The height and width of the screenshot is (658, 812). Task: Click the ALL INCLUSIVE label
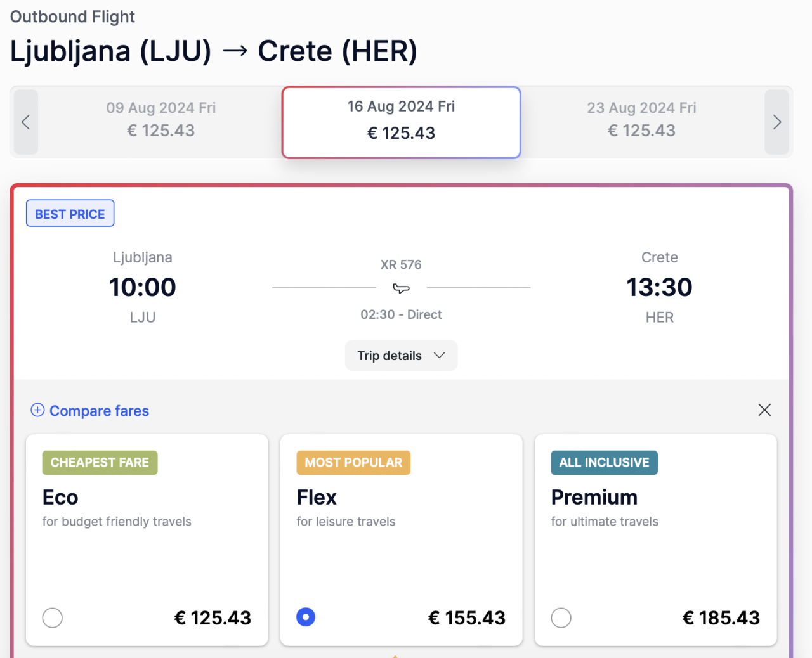point(604,463)
